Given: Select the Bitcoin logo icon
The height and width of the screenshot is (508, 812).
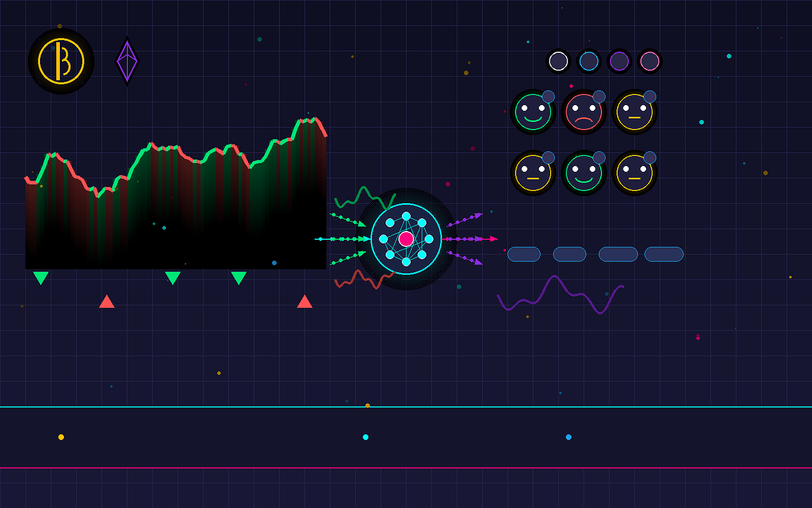Looking at the screenshot, I should coord(61,60).
